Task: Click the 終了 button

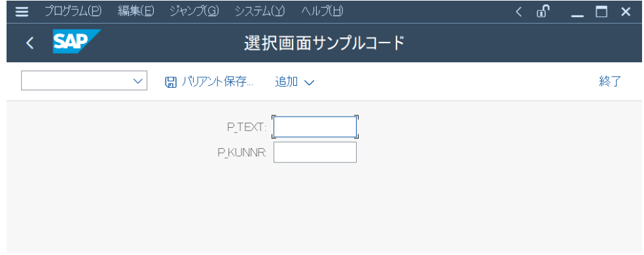Action: tap(610, 82)
